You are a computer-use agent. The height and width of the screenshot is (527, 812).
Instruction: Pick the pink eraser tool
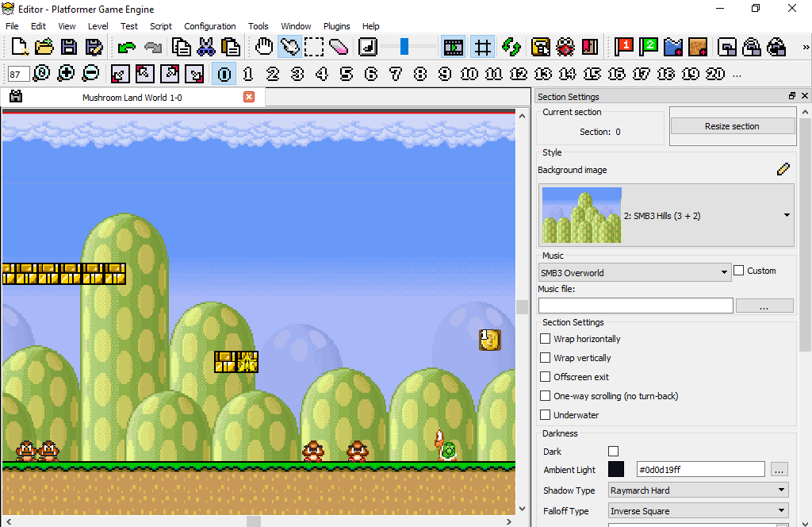pyautogui.click(x=339, y=47)
